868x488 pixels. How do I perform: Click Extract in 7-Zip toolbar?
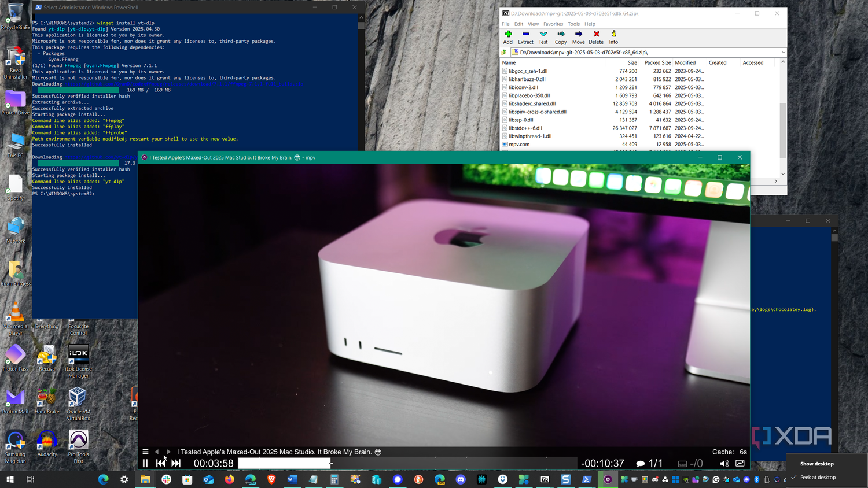(525, 38)
